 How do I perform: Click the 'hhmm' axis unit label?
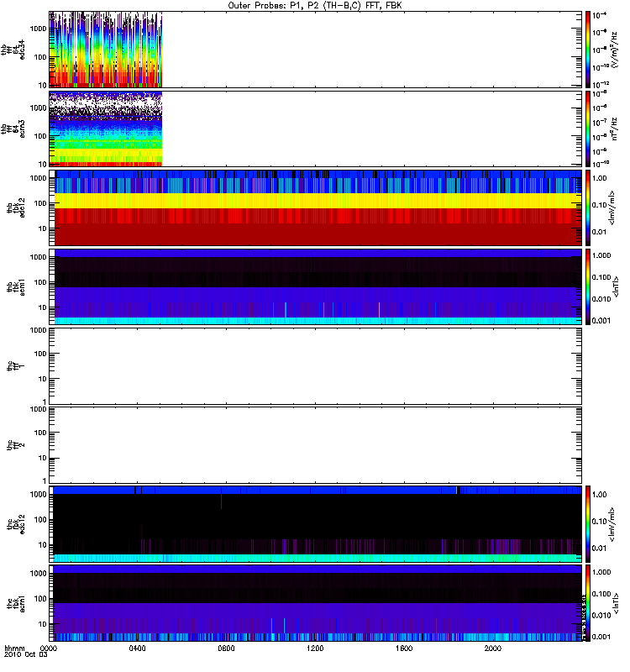[14, 648]
